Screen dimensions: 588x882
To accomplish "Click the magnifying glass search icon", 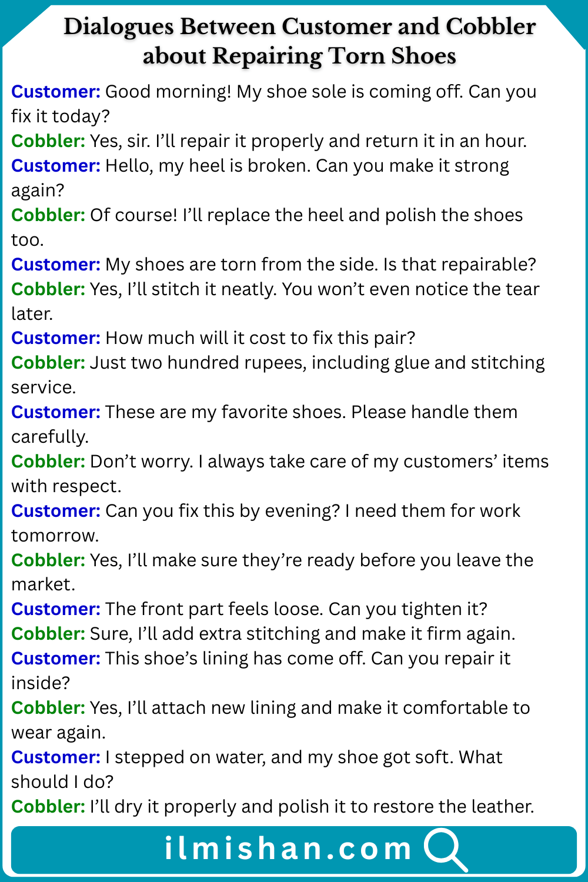I will point(445,849).
